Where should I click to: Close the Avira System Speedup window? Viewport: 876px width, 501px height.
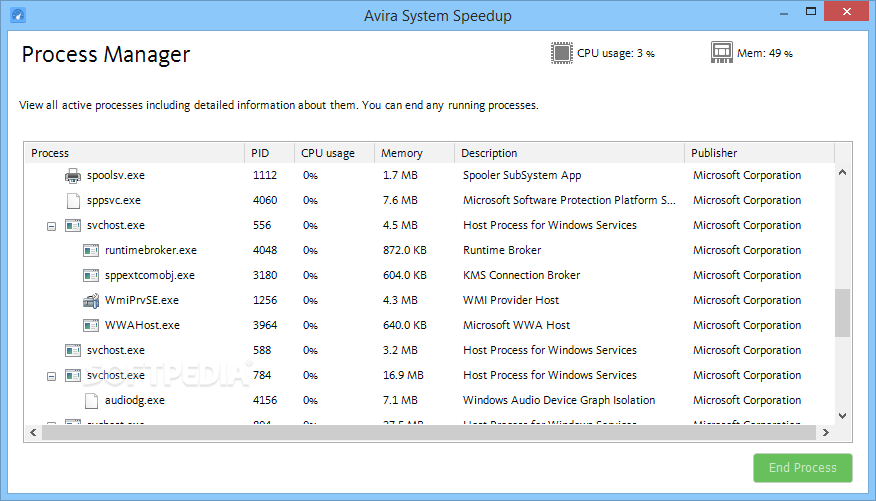pos(846,12)
